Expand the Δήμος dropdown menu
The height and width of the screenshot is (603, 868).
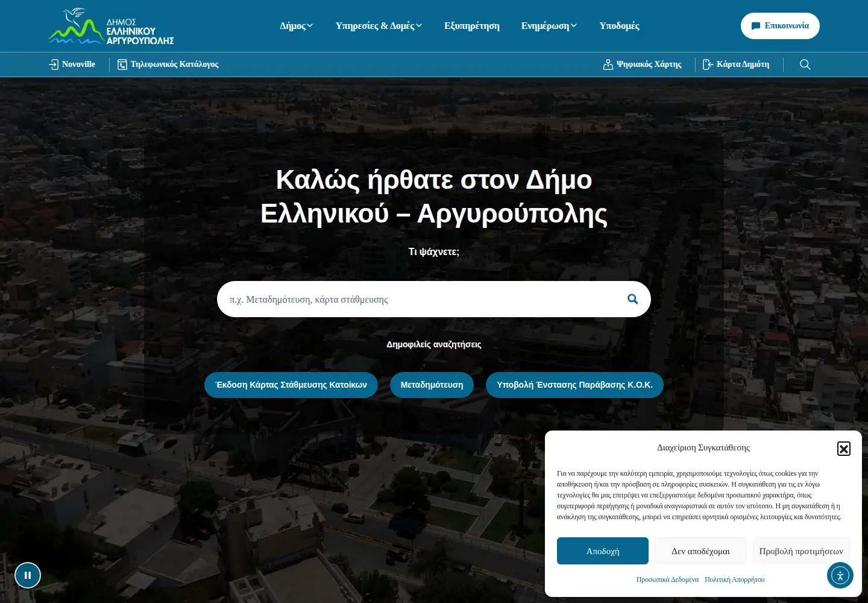(296, 26)
